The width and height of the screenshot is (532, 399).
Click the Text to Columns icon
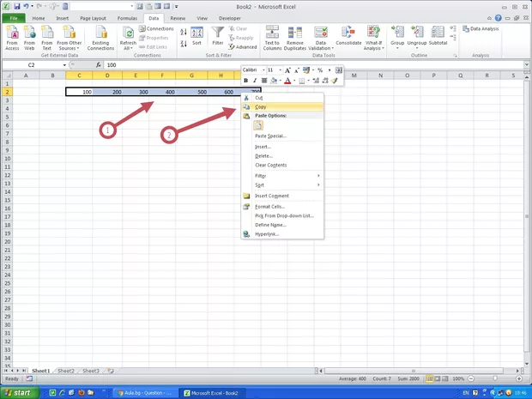click(x=272, y=38)
